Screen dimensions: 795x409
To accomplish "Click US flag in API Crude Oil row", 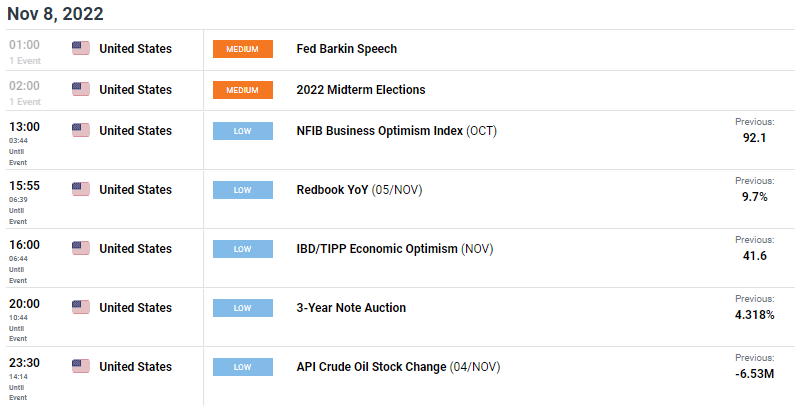I will click(x=81, y=366).
